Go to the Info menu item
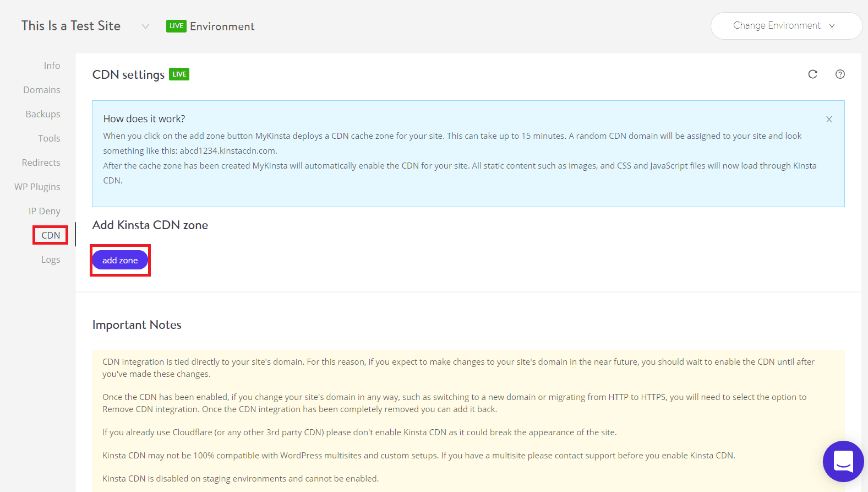 click(52, 66)
